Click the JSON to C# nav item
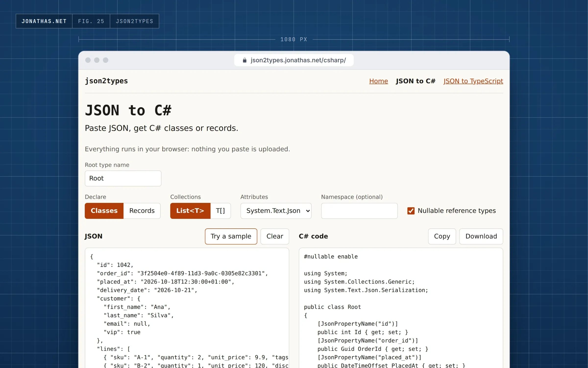 pyautogui.click(x=416, y=81)
